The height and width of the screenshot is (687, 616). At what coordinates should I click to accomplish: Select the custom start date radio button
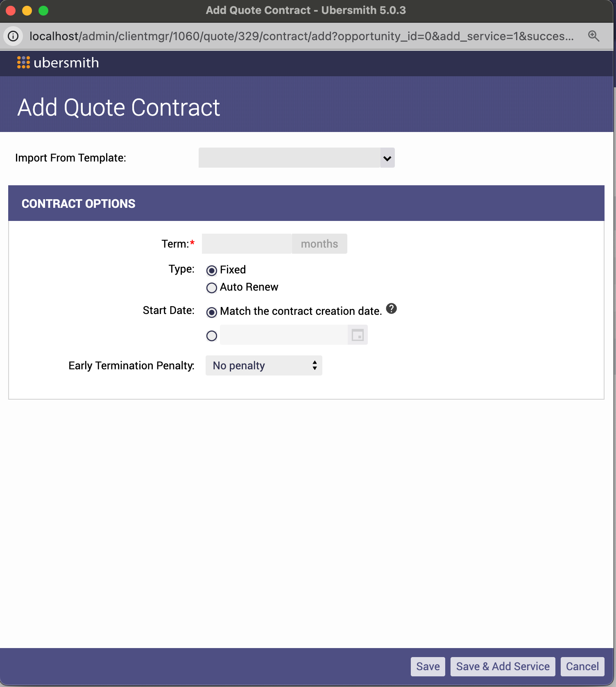212,336
